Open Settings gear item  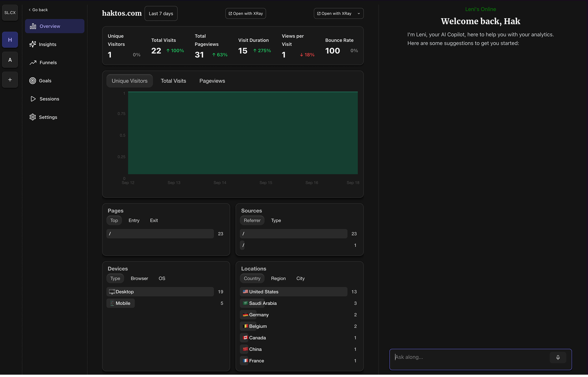point(48,117)
